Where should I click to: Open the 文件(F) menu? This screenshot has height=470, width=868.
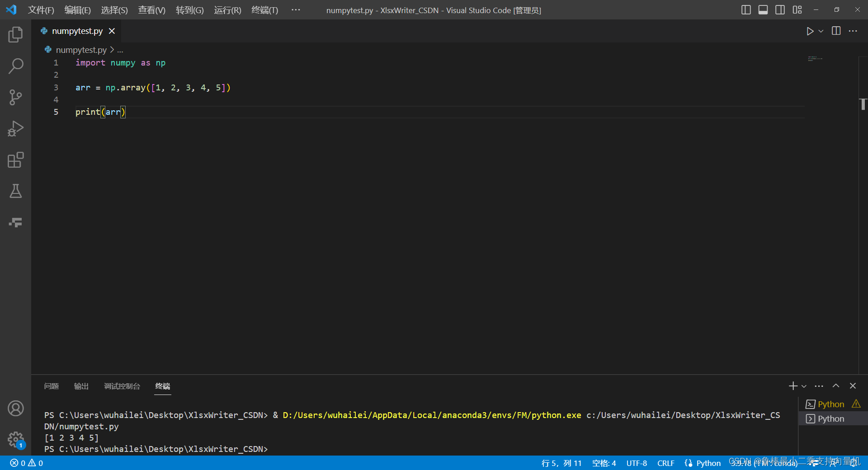tap(41, 10)
